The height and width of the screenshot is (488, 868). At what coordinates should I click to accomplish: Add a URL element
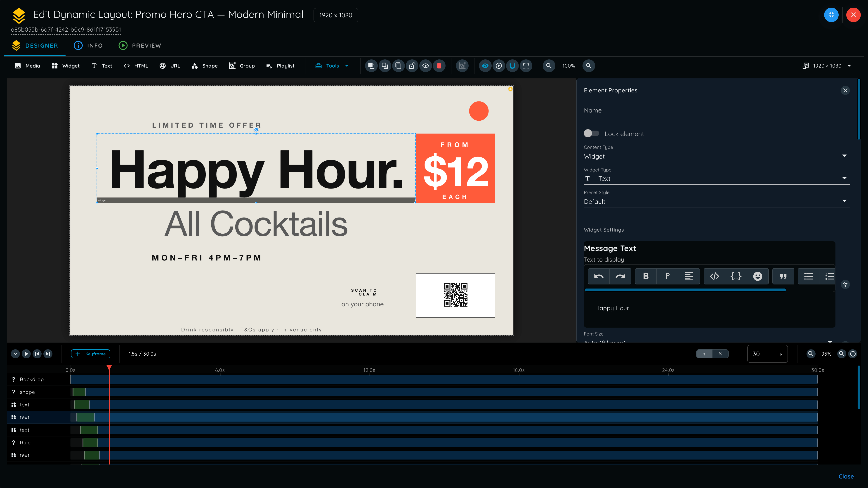click(170, 66)
